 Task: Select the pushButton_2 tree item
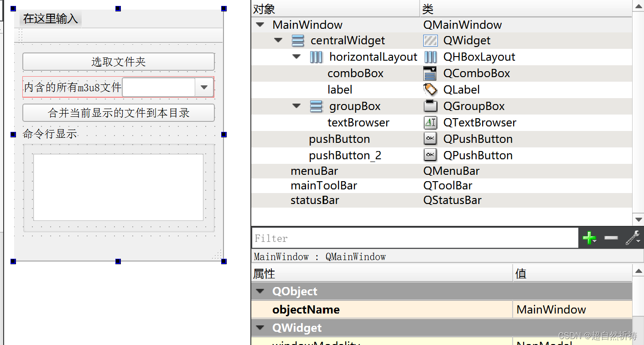click(x=345, y=156)
